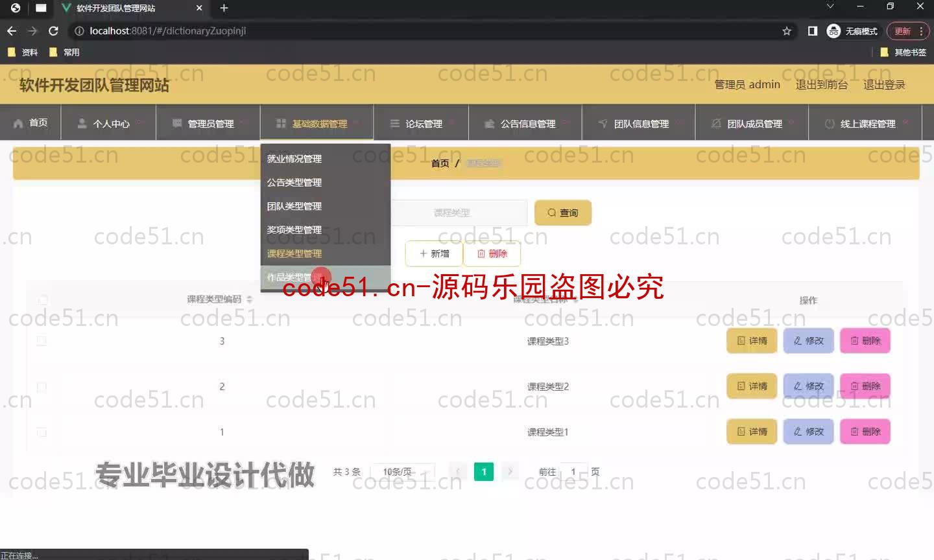
Task: Expand the 个人中心 menu
Action: (x=108, y=123)
